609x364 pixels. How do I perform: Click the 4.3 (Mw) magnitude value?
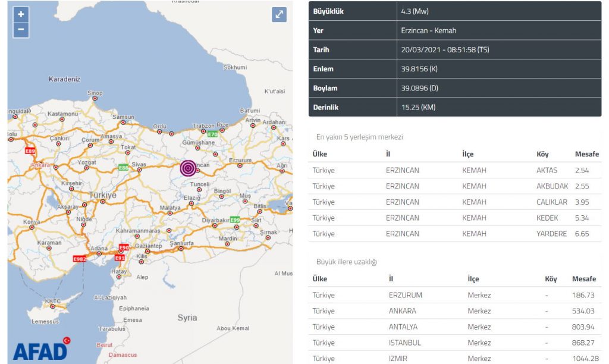click(x=416, y=11)
